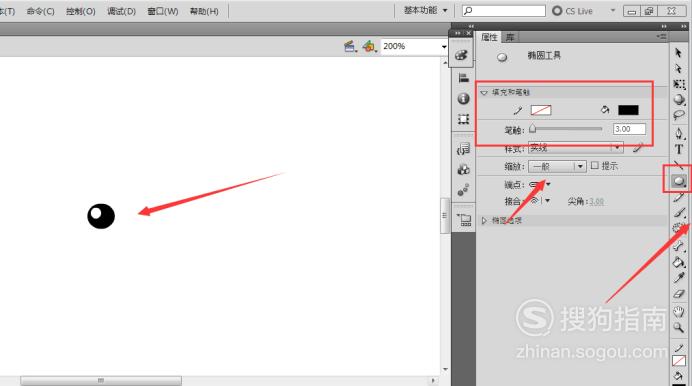
Task: Open the 命令(C) menu
Action: 41,11
